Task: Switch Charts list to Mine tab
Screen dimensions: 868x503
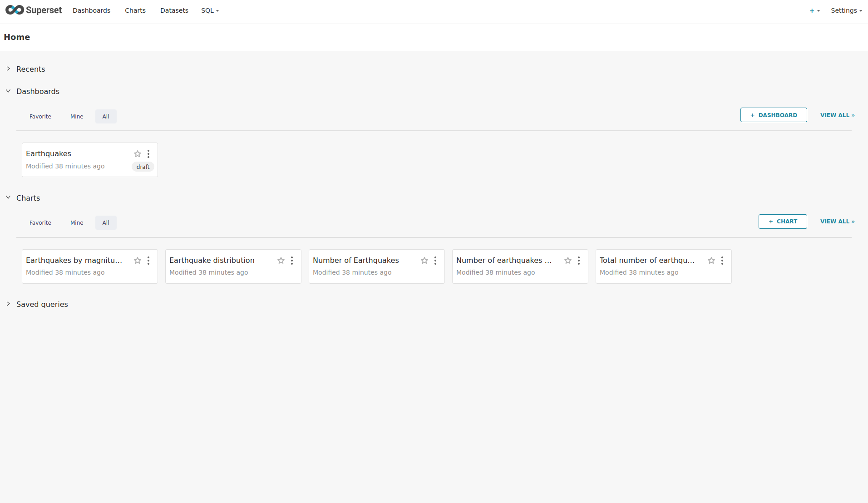Action: click(77, 222)
